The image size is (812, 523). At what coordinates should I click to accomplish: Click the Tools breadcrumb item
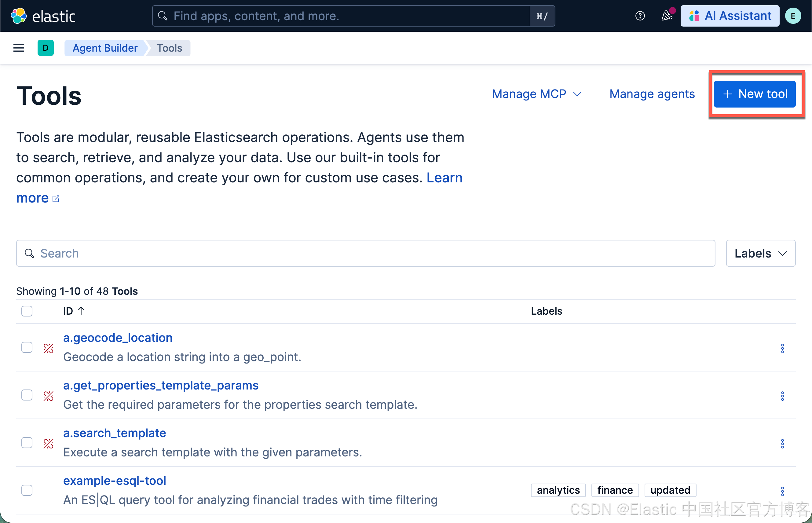tap(169, 48)
